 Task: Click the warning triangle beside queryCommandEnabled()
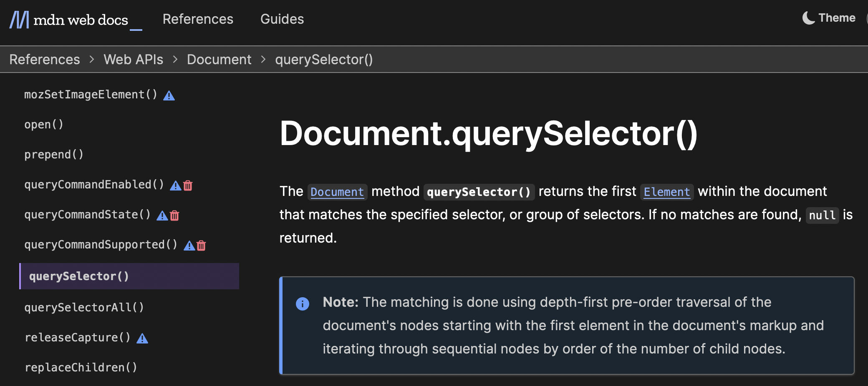point(175,185)
